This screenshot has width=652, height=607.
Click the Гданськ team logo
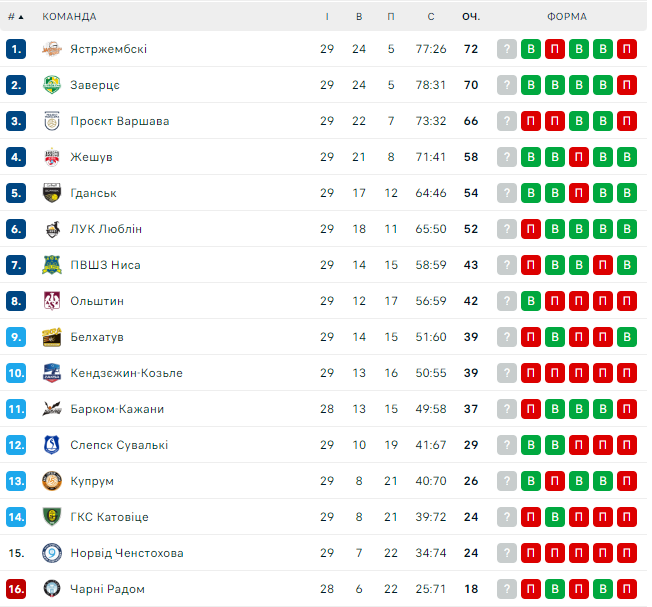click(52, 193)
